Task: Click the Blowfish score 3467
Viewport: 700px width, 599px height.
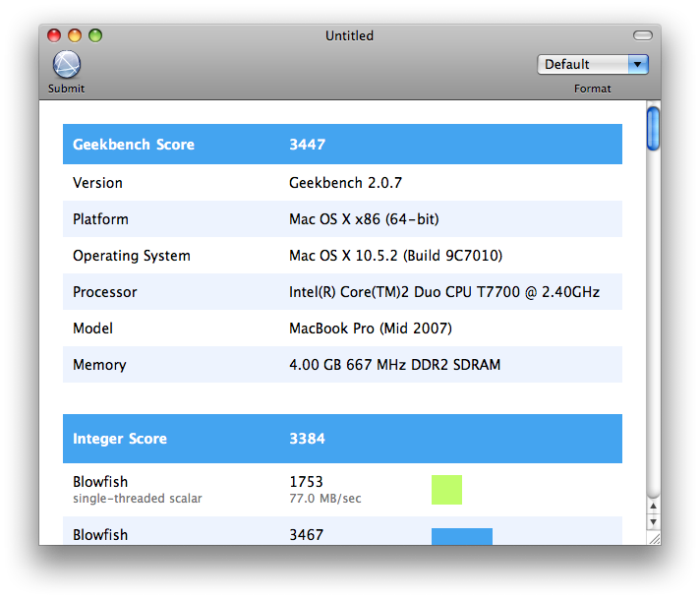Action: (x=307, y=535)
